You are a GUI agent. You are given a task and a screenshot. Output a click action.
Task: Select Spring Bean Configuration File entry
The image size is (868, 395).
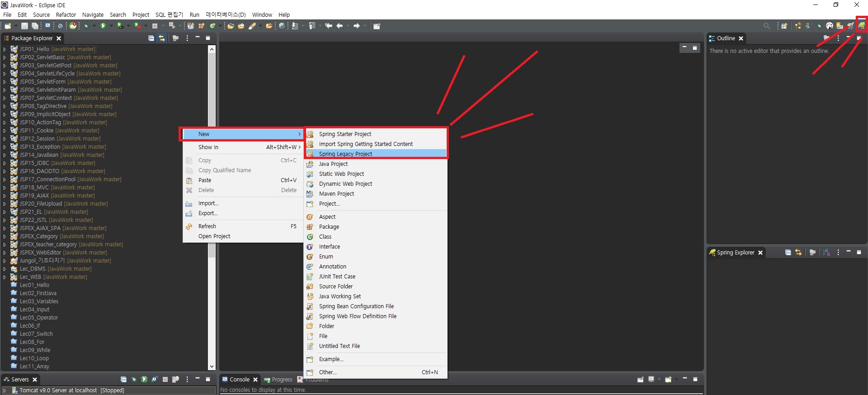point(376,306)
